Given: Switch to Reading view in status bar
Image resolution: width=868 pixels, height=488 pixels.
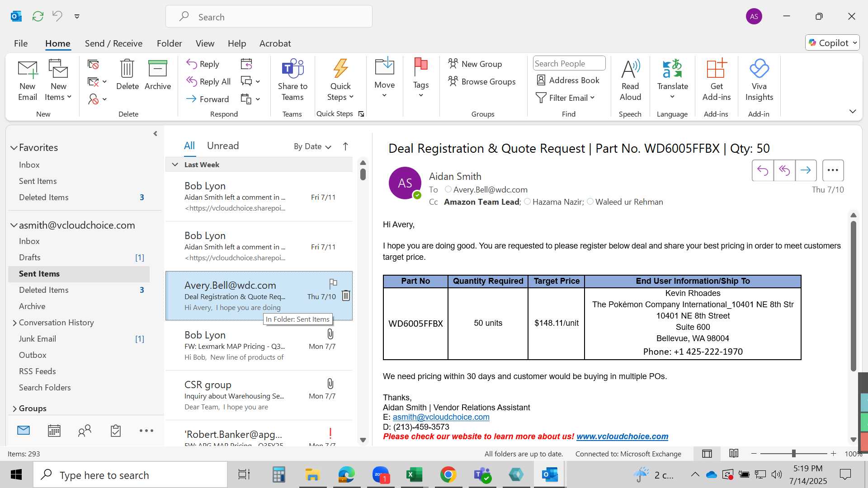Looking at the screenshot, I should (734, 453).
